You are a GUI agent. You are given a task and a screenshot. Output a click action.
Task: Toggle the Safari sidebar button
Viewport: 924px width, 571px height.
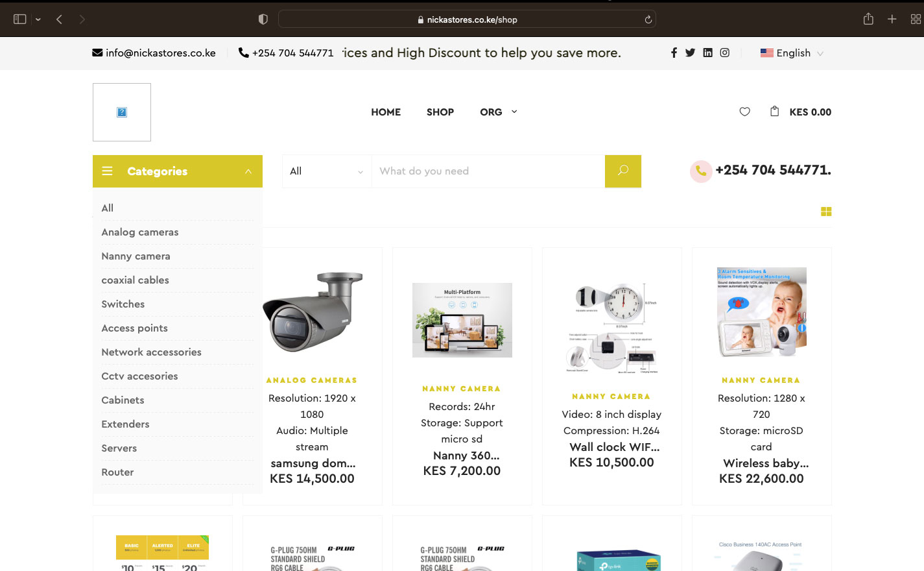pyautogui.click(x=20, y=19)
